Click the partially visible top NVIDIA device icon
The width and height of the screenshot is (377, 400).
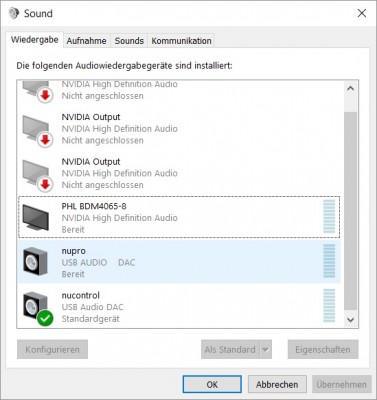36,90
